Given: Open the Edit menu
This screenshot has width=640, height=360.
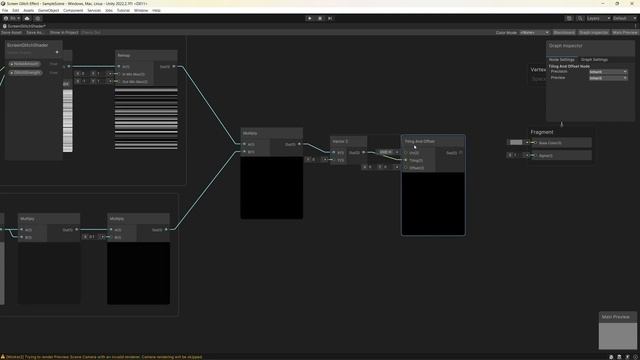Looking at the screenshot, I should [16, 10].
